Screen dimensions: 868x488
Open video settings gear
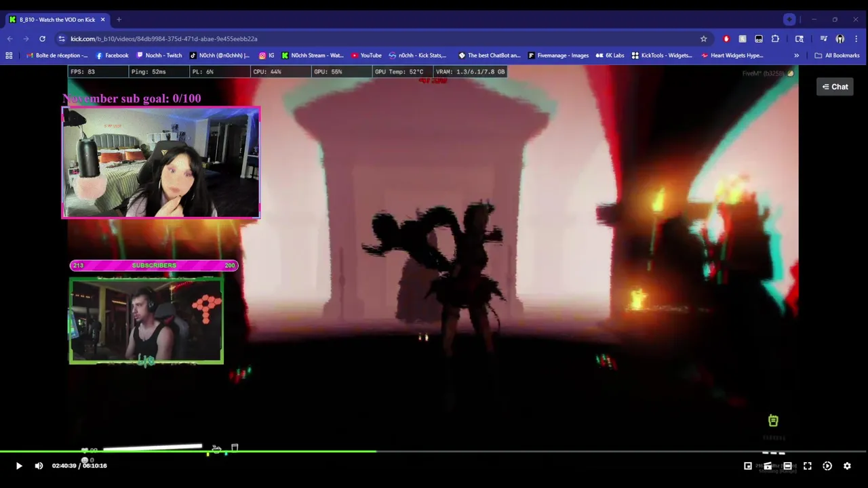847,466
